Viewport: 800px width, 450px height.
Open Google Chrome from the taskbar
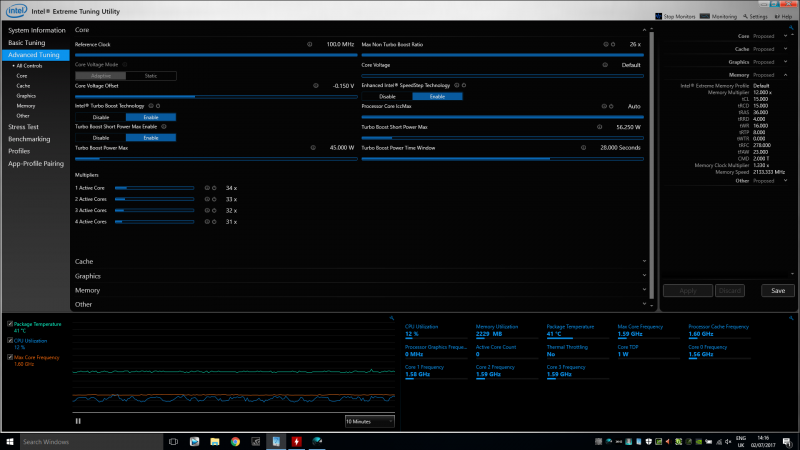[x=235, y=442]
